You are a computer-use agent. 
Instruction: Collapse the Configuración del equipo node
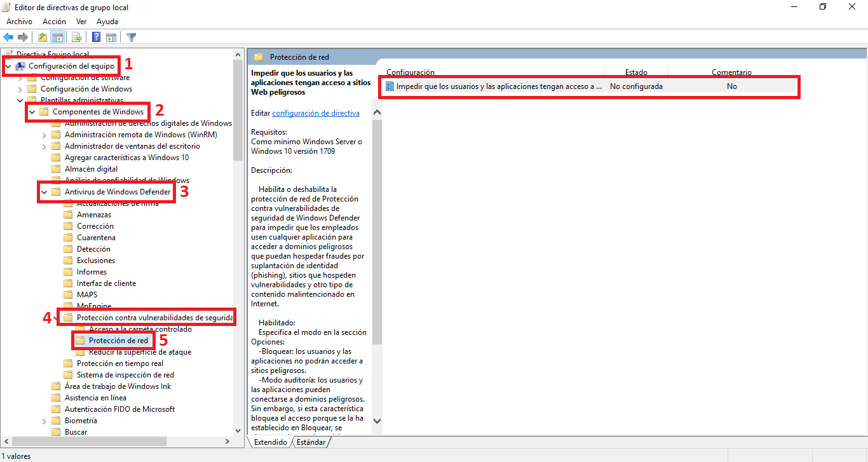pos(8,66)
